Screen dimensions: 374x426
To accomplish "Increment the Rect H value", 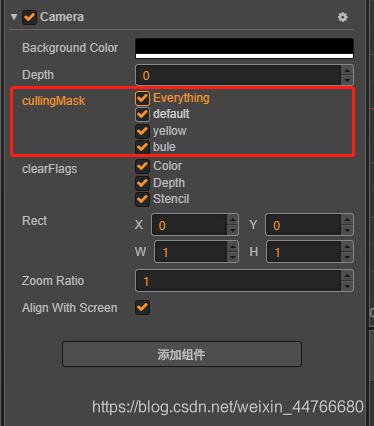I will coord(347,247).
